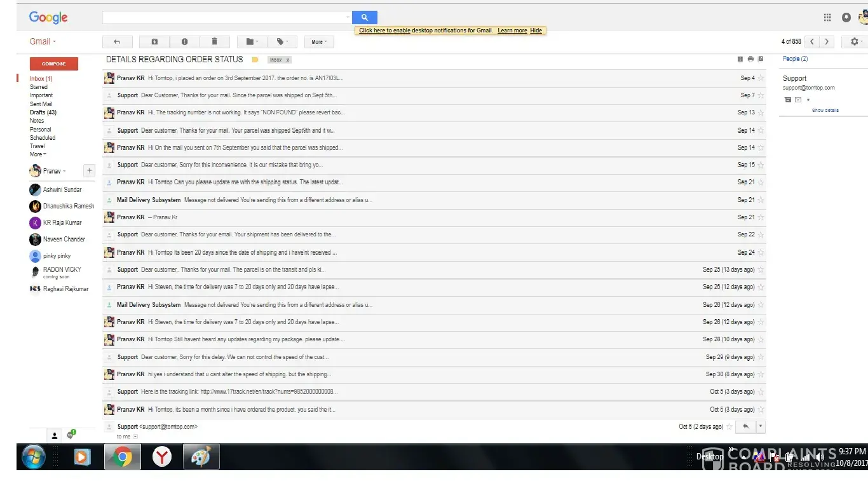This screenshot has width=868, height=488.
Task: Star the Sep 15 Support apology message
Action: pos(761,165)
